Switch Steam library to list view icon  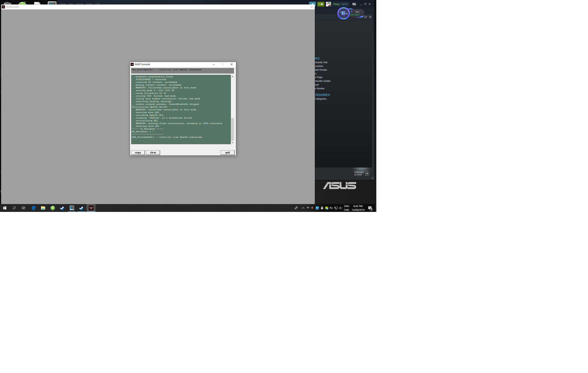(366, 17)
